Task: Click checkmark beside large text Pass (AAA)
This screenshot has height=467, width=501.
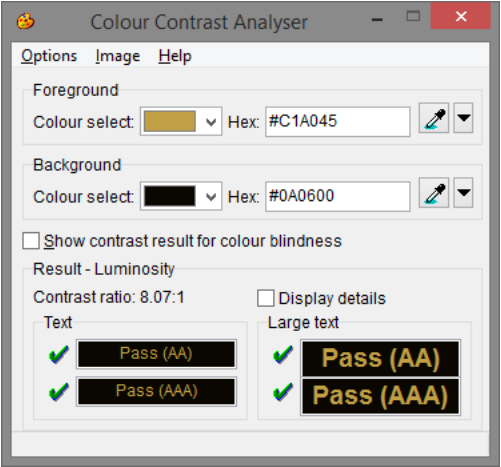Action: [283, 391]
